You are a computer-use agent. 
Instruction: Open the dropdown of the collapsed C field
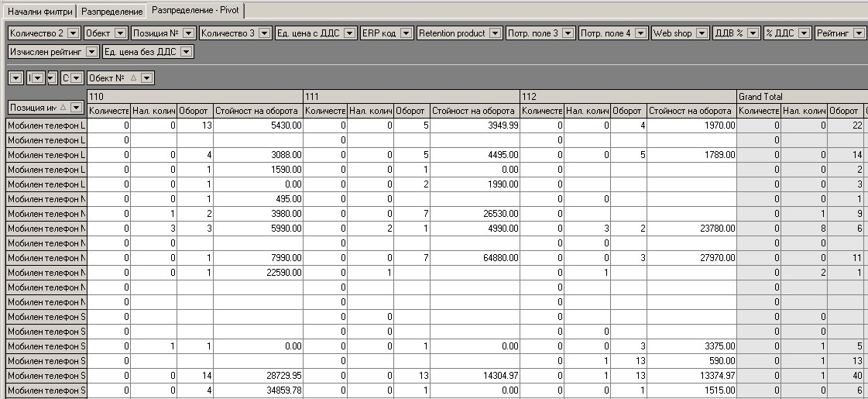(77, 78)
